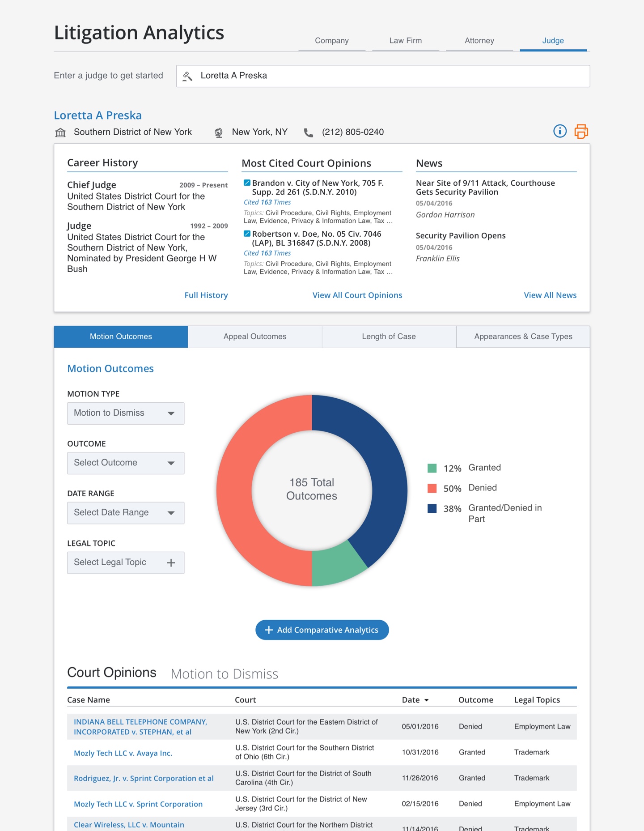
Task: Click the courthouse icon next to Southern District
Action: [60, 132]
